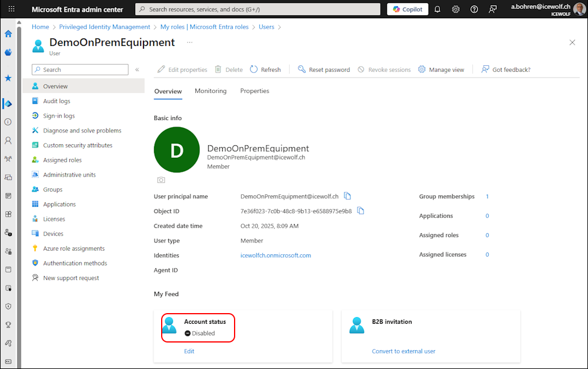Open the settings gear in header
588x369 pixels.
(456, 9)
